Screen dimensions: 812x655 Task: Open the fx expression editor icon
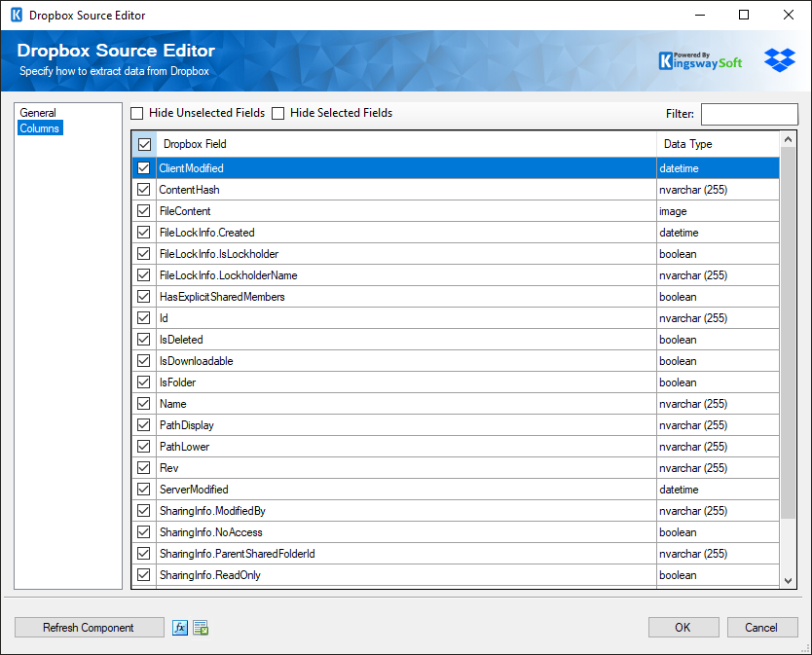[x=180, y=627]
